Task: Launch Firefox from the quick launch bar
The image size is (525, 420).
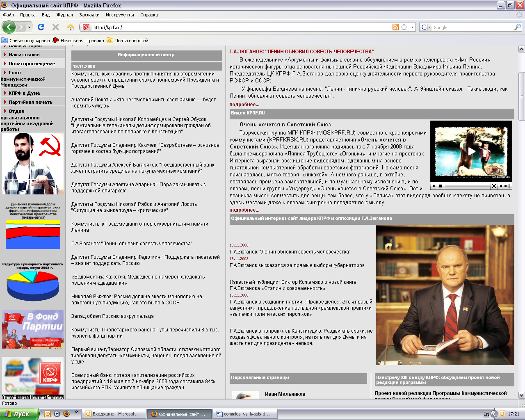Action: (66, 414)
